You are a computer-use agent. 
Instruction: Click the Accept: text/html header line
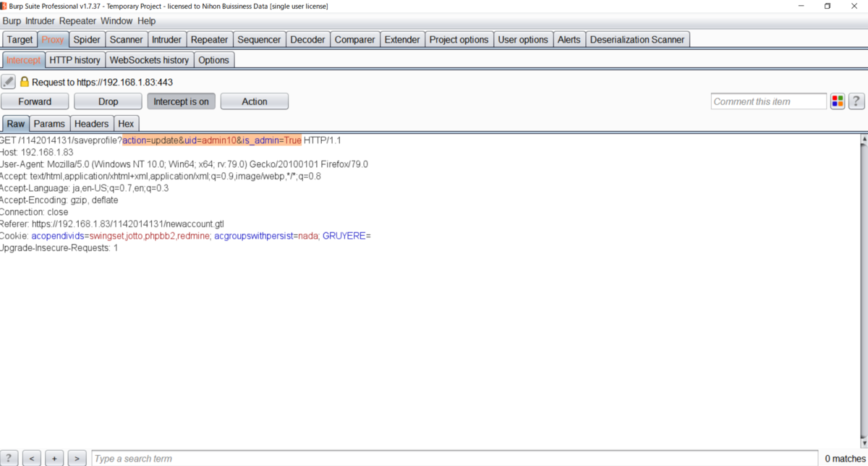pyautogui.click(x=161, y=176)
